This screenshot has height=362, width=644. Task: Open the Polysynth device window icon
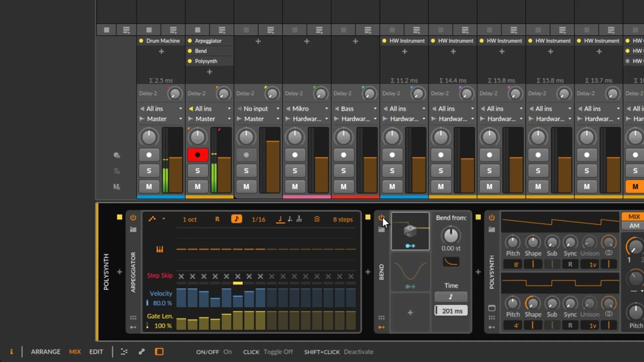pyautogui.click(x=492, y=308)
